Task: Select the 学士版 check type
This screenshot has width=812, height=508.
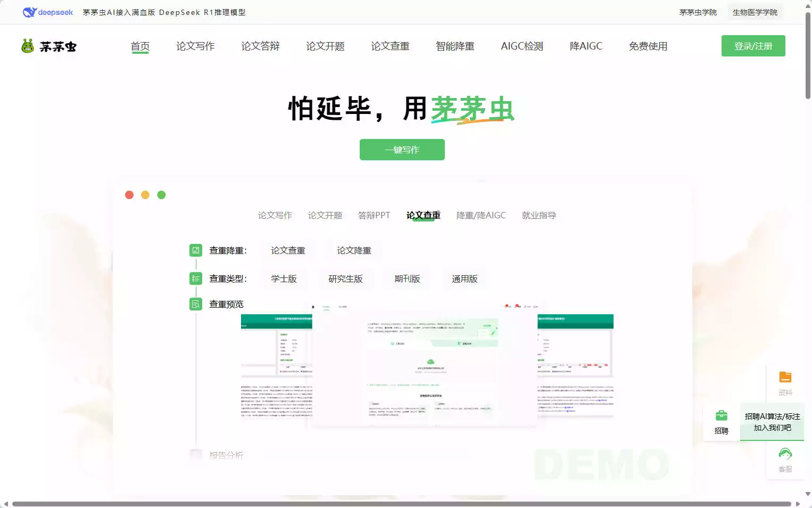Action: tap(284, 278)
